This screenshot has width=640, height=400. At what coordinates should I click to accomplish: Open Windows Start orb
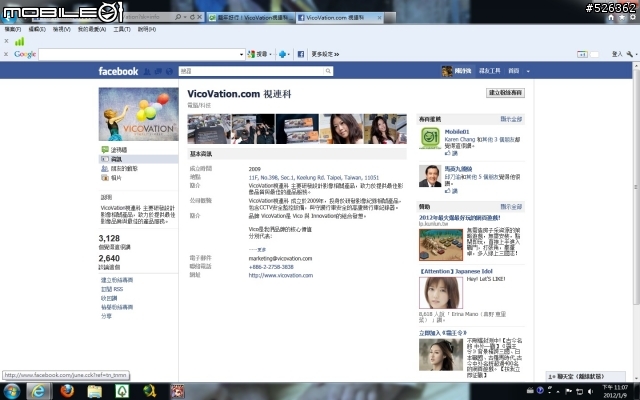point(11,391)
